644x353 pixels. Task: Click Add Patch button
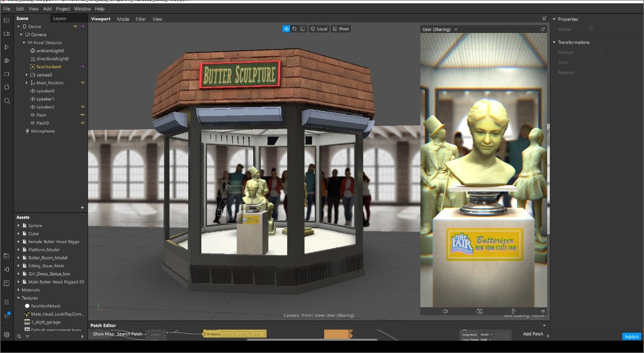(533, 334)
